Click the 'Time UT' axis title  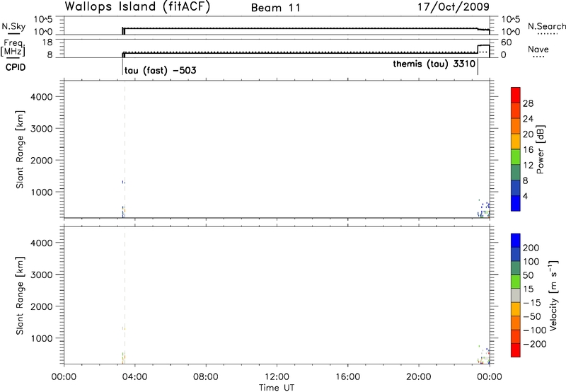coord(277,388)
